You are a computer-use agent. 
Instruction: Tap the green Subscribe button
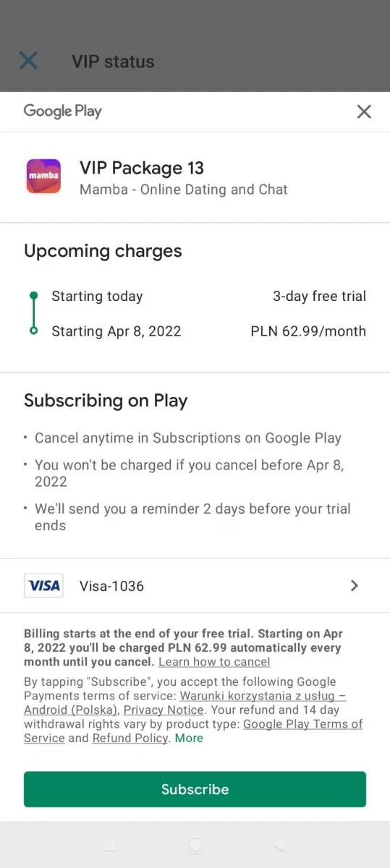[x=195, y=789]
